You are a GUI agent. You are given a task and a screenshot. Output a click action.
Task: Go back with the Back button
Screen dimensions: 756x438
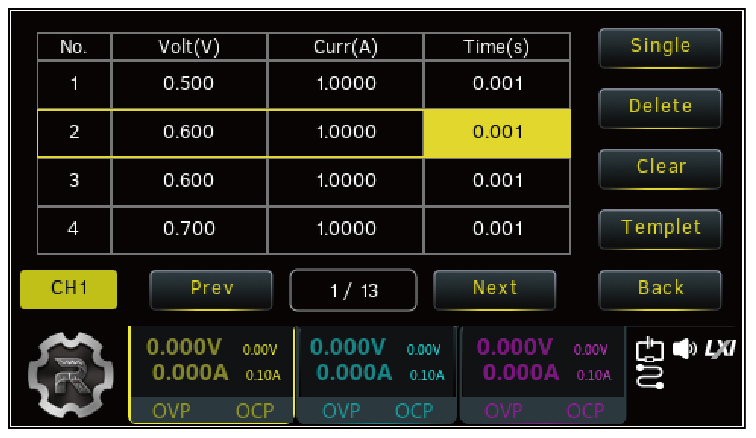(x=660, y=288)
